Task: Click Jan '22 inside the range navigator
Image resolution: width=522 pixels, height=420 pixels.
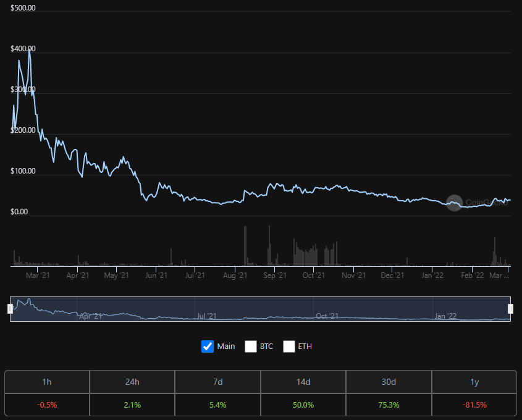Action: [x=445, y=316]
